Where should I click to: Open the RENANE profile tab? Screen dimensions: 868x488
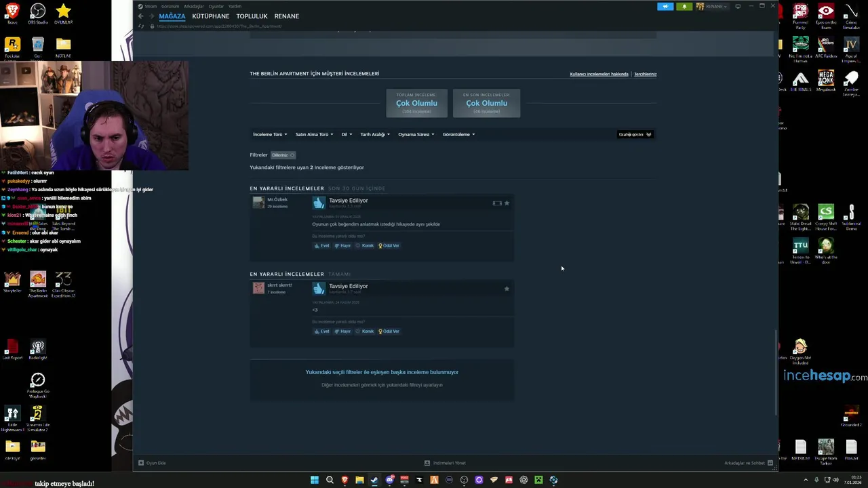point(286,16)
